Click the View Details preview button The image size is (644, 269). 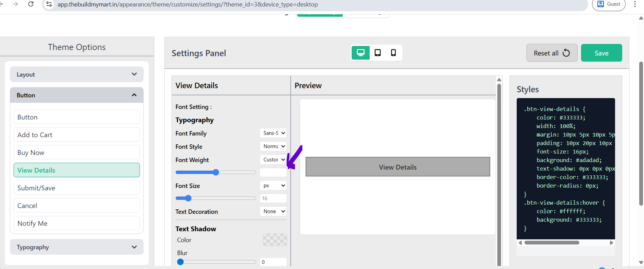[x=398, y=167]
